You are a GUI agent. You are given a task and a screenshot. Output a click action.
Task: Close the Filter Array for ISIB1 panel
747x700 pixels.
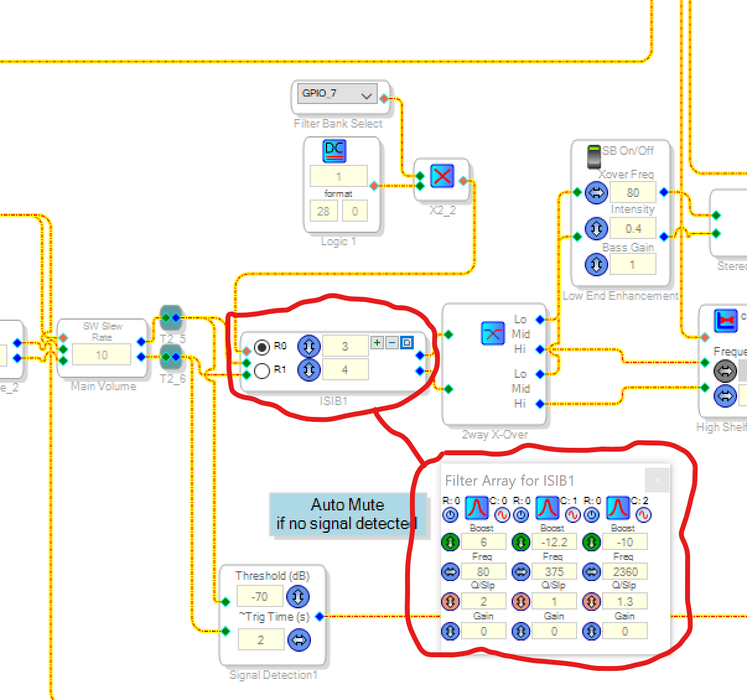click(x=657, y=480)
